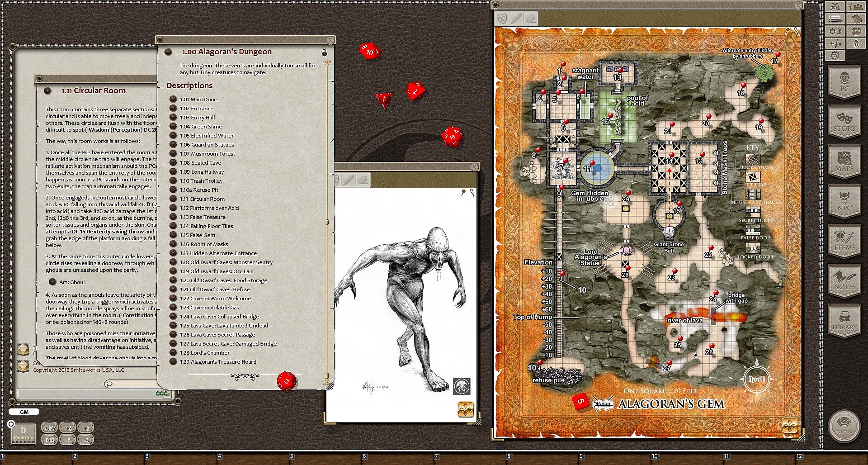868x465 pixels.
Task: Select hotkey slot 1 on bottom bar
Action: click(36, 458)
